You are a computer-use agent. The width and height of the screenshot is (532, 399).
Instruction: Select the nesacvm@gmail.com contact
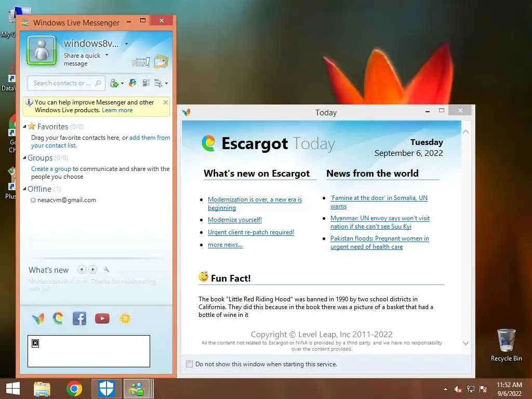66,200
